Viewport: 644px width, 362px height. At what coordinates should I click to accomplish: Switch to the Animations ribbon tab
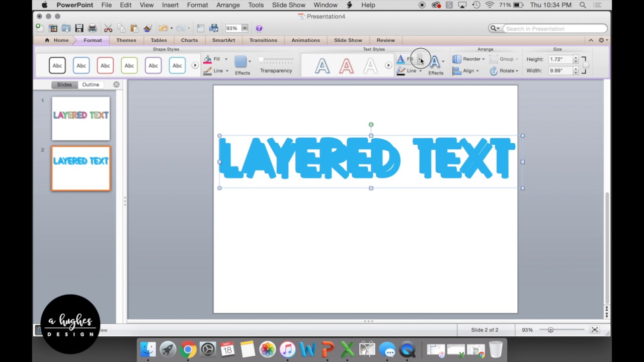pos(305,40)
